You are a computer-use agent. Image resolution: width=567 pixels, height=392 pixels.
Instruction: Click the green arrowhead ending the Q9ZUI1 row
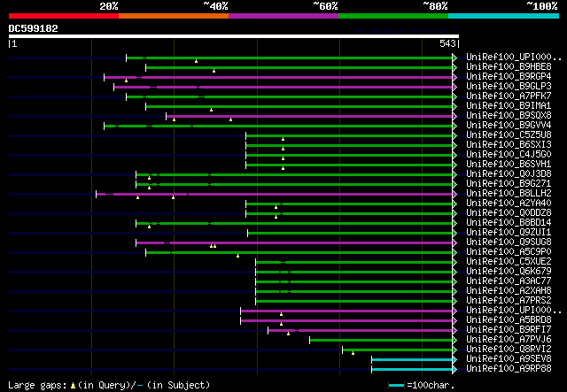pyautogui.click(x=454, y=234)
